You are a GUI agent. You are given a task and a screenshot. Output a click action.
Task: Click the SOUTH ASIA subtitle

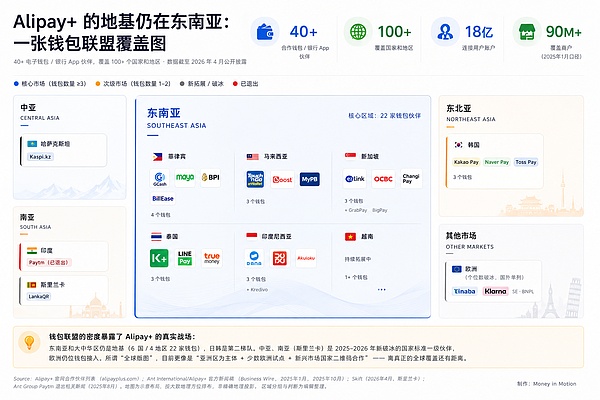coord(35,227)
